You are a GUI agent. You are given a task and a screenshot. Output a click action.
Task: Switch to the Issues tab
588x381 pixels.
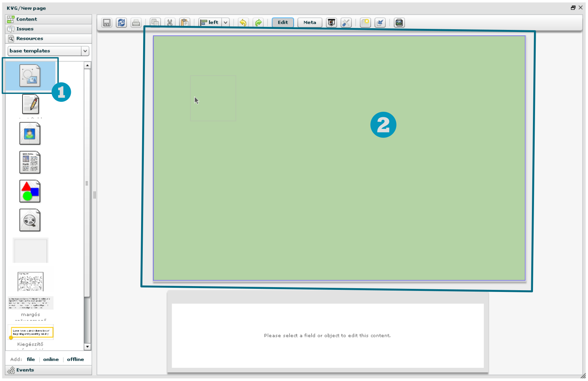click(25, 29)
